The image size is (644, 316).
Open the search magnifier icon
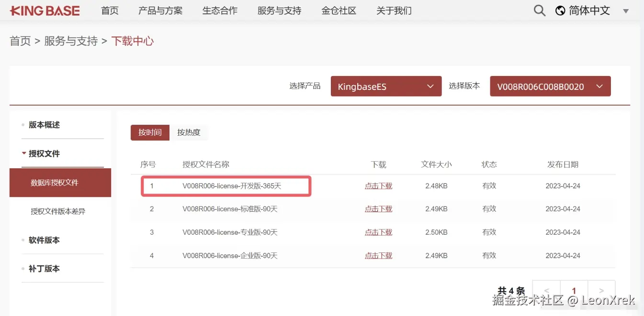pos(539,10)
